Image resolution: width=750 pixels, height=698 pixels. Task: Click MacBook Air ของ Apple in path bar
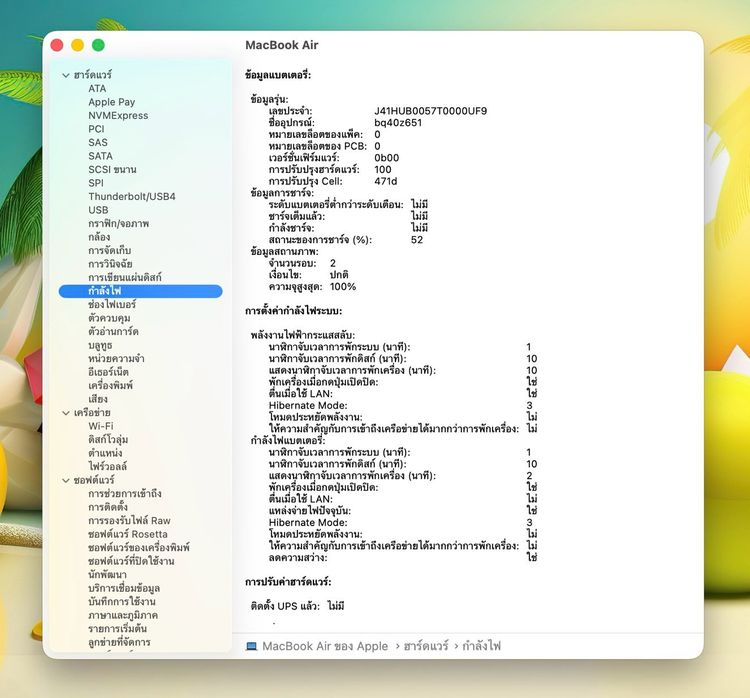(325, 646)
